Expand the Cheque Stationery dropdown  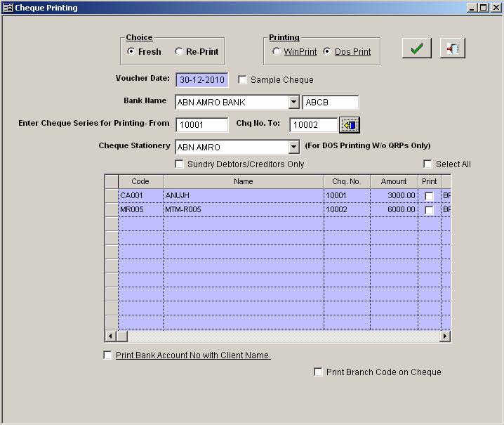293,148
